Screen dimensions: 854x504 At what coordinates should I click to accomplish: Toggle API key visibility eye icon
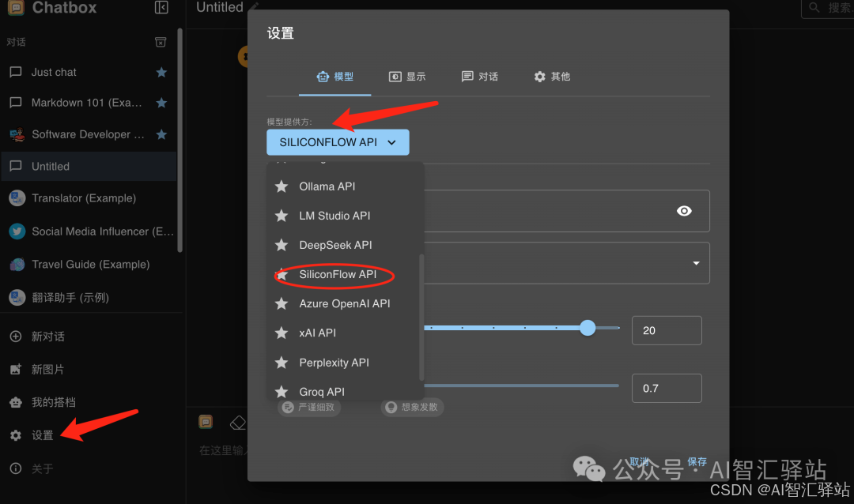point(684,211)
